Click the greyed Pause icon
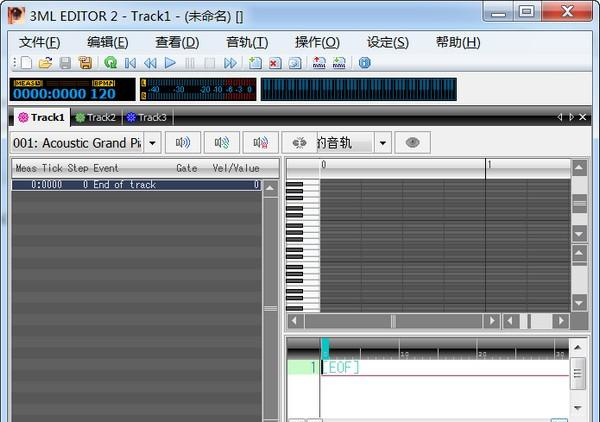 [x=190, y=62]
